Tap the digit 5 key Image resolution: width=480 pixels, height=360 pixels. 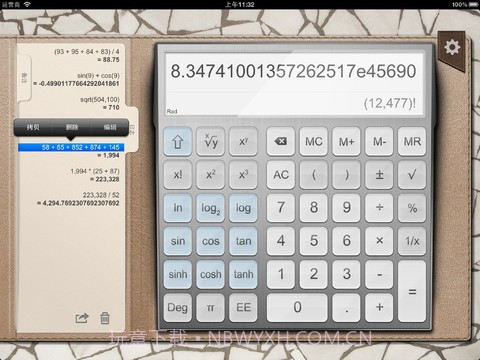coord(314,241)
